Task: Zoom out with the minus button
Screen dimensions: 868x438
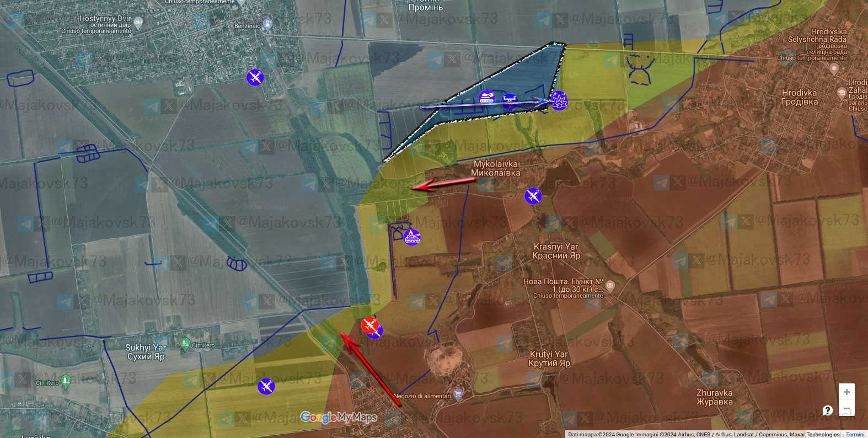Action: click(846, 409)
